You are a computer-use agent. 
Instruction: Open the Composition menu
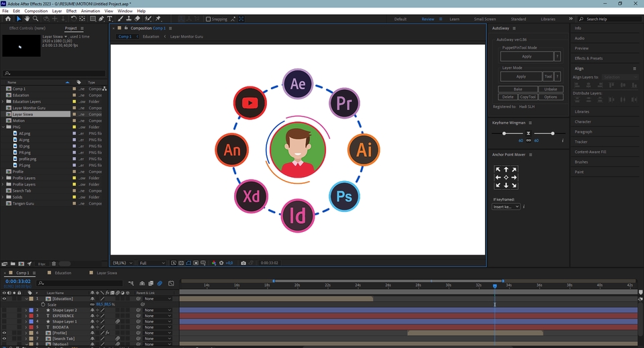36,11
